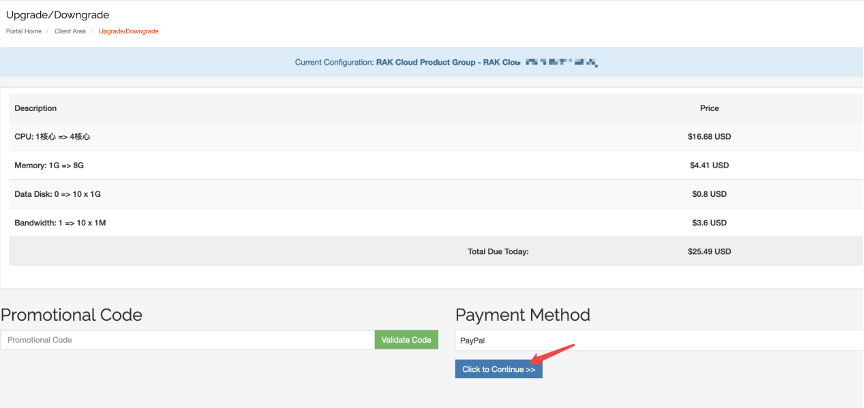The image size is (864, 408).
Task: Click the Bandwidth description row
Action: (60, 222)
